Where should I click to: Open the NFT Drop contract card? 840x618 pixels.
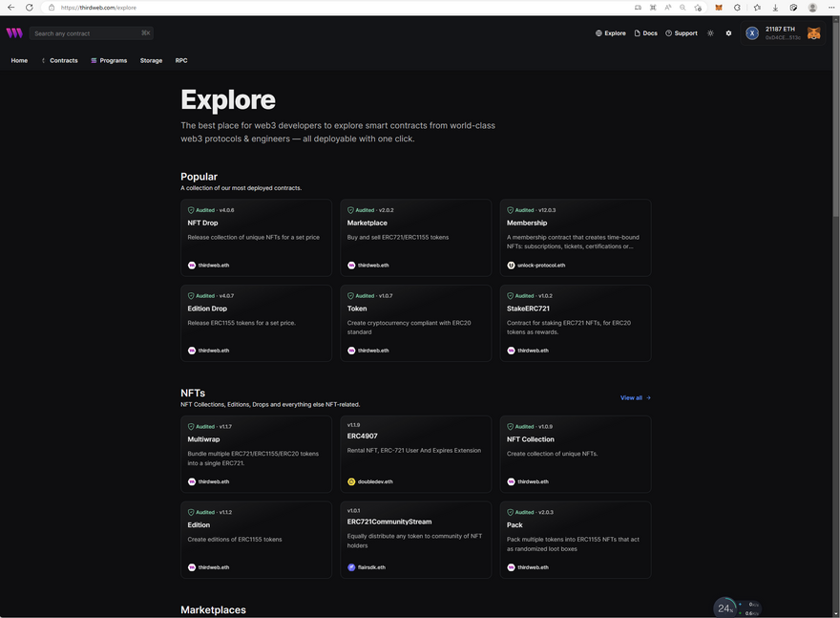(x=256, y=238)
